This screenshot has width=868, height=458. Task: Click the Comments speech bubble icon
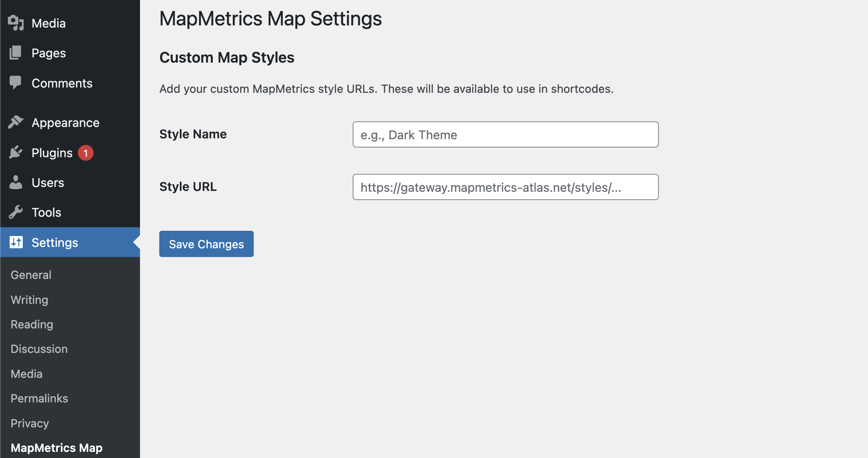pyautogui.click(x=16, y=83)
